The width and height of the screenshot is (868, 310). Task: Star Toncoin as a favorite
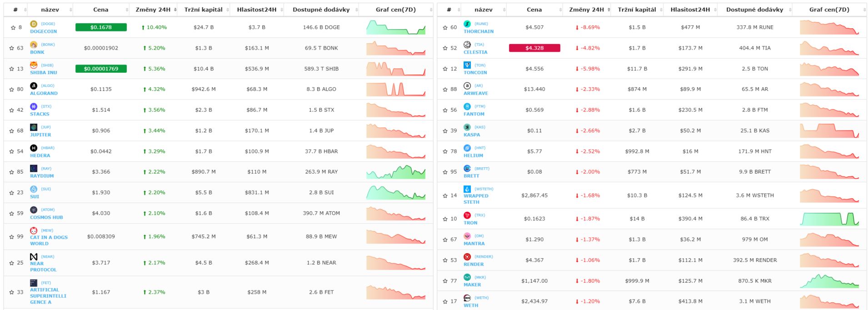445,69
